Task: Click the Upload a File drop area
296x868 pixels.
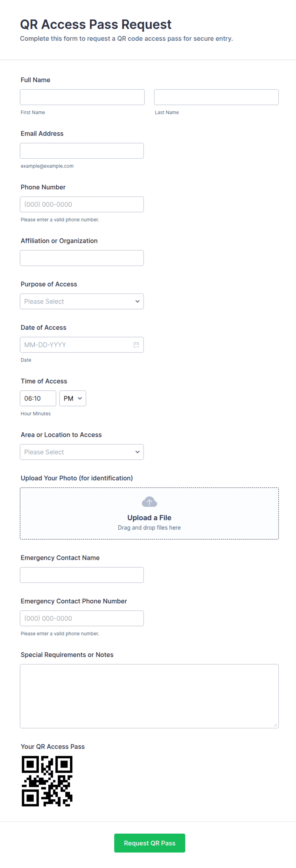Action: click(x=149, y=513)
